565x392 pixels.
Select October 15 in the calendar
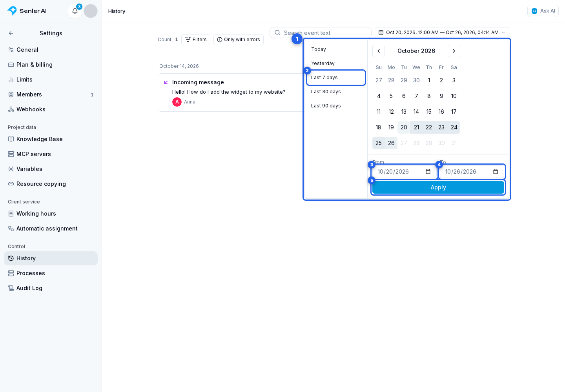(429, 112)
